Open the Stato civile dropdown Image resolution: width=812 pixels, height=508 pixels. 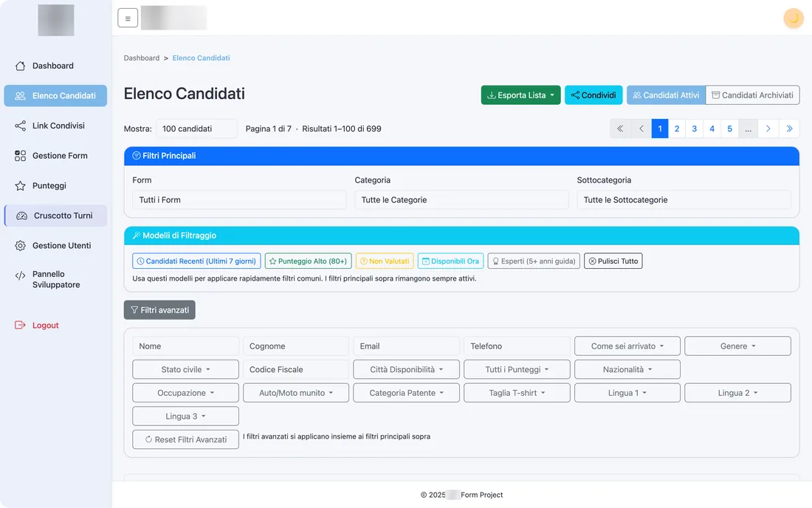(185, 369)
